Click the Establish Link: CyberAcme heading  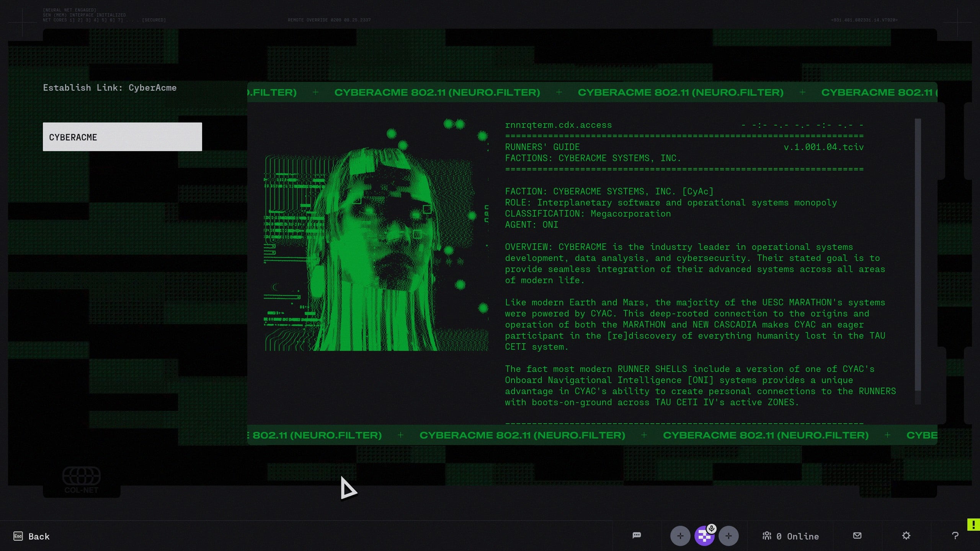tap(109, 88)
